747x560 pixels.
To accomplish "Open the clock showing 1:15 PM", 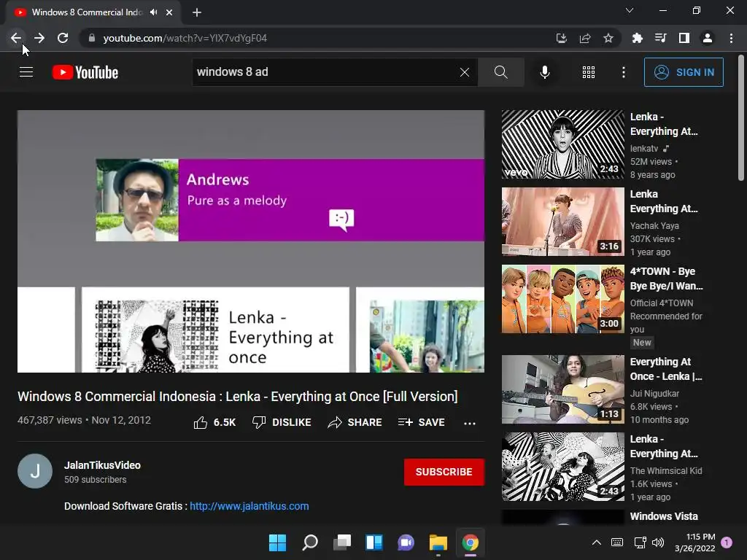I will pos(695,542).
